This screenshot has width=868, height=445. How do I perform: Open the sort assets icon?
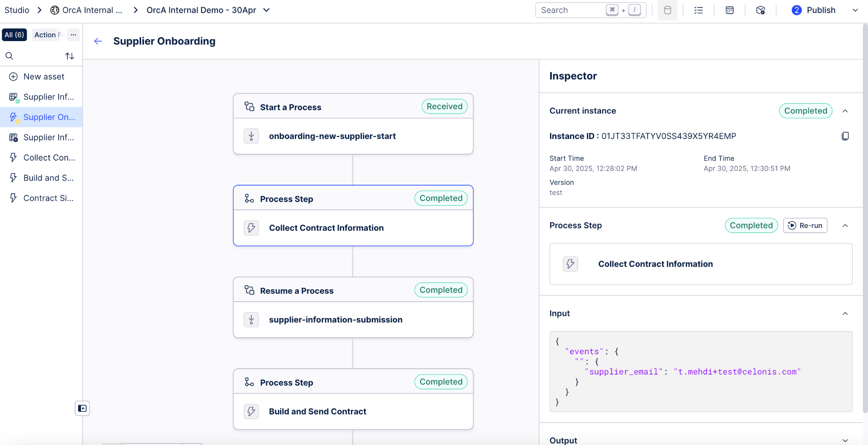(x=70, y=56)
